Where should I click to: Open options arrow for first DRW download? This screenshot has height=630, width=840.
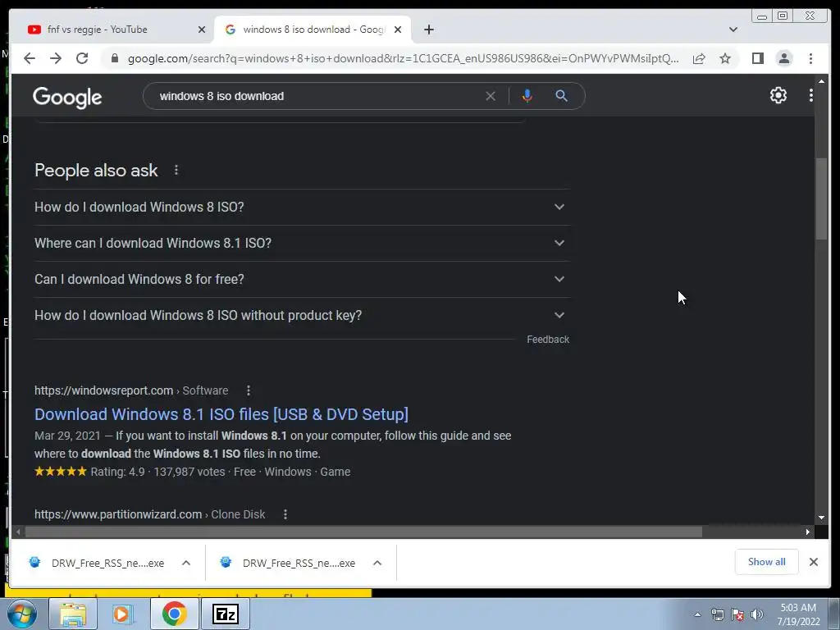[186, 563]
